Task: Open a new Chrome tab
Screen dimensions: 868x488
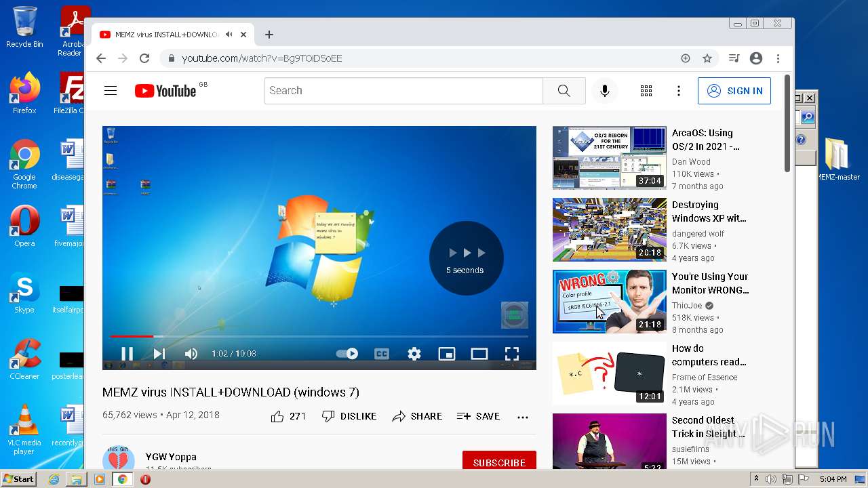Action: tap(269, 34)
